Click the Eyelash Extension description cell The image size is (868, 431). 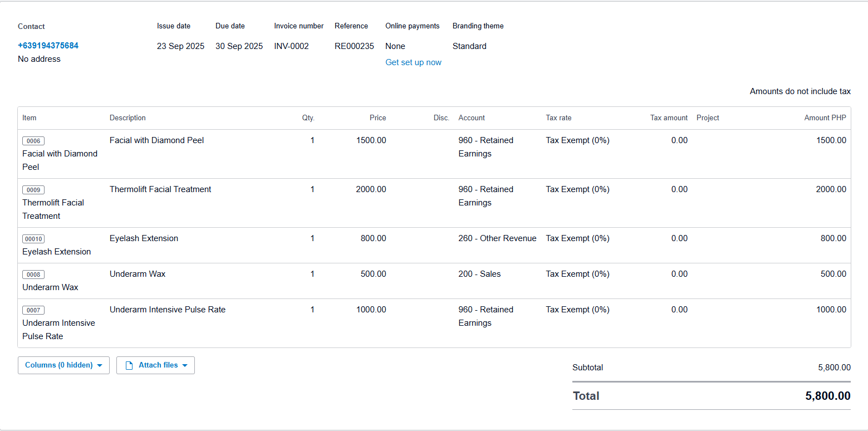pyautogui.click(x=144, y=238)
